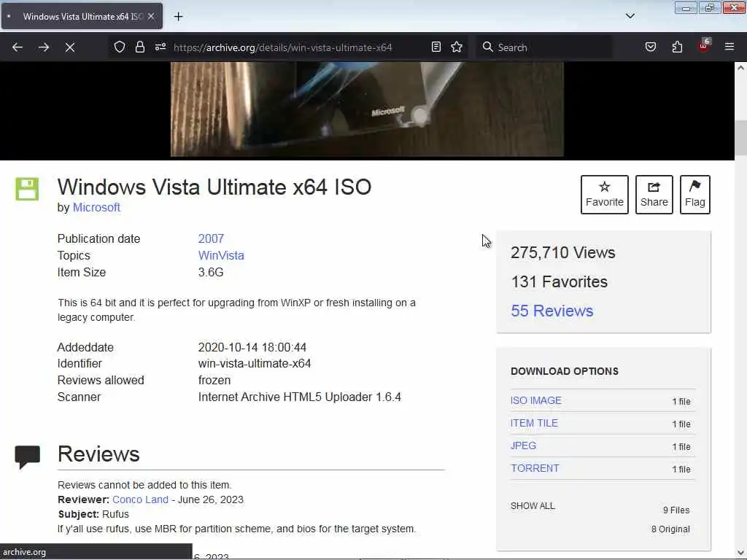Viewport: 747px width, 560px height.
Task: List all tabs using the chevron dropdown
Action: pos(630,16)
